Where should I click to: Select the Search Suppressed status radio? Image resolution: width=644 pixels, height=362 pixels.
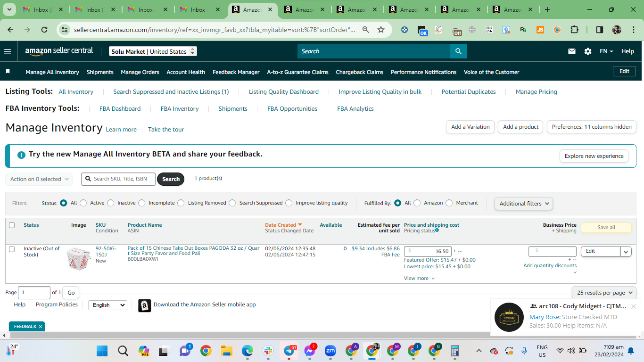[232, 203]
